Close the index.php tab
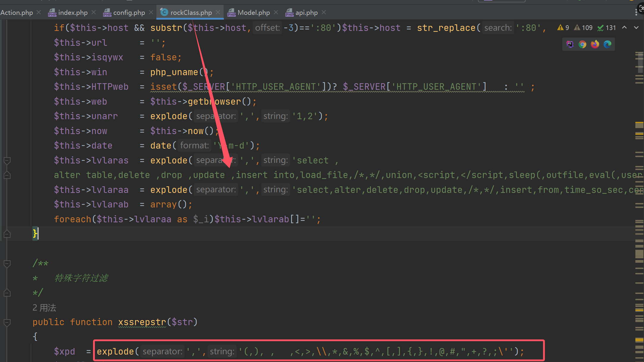This screenshot has width=644, height=362. [94, 12]
